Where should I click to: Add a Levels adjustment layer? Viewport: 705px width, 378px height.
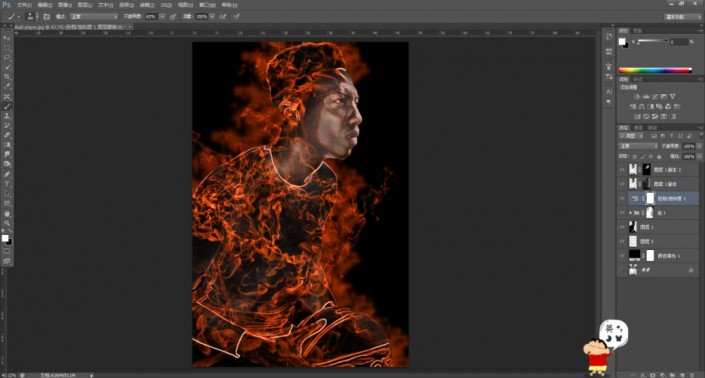coord(646,97)
